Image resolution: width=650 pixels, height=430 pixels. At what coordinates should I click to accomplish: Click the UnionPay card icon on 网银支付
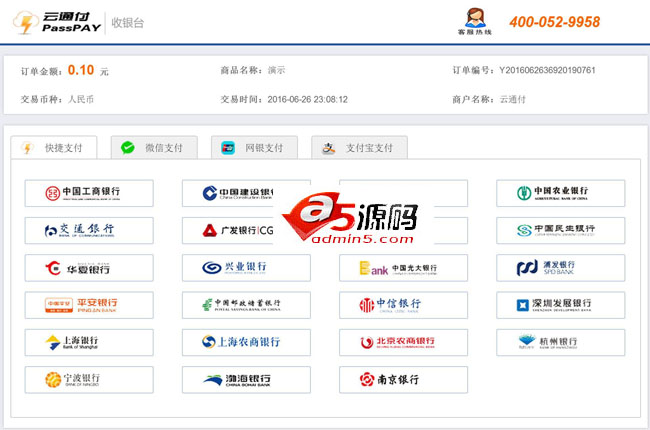click(228, 148)
